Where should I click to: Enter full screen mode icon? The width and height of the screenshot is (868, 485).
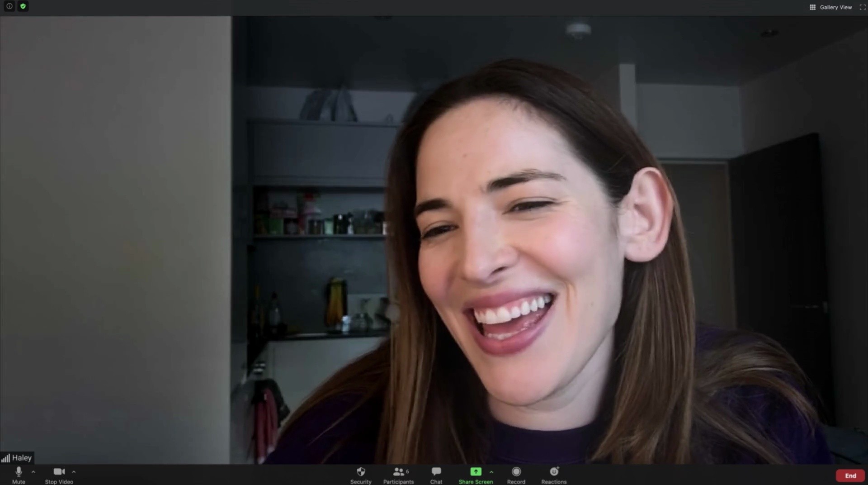pos(862,7)
